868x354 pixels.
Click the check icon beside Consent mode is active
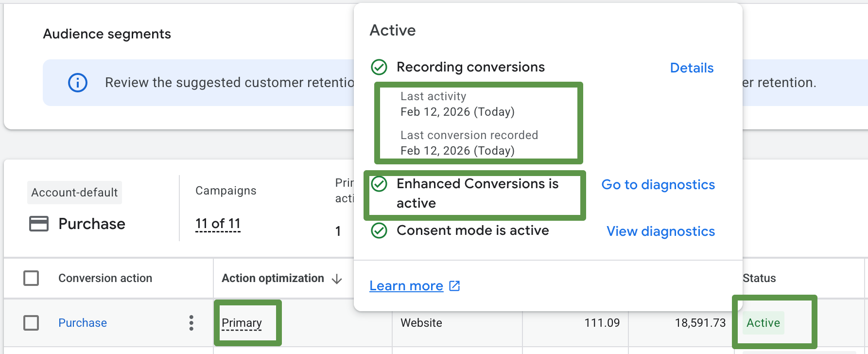(x=379, y=230)
